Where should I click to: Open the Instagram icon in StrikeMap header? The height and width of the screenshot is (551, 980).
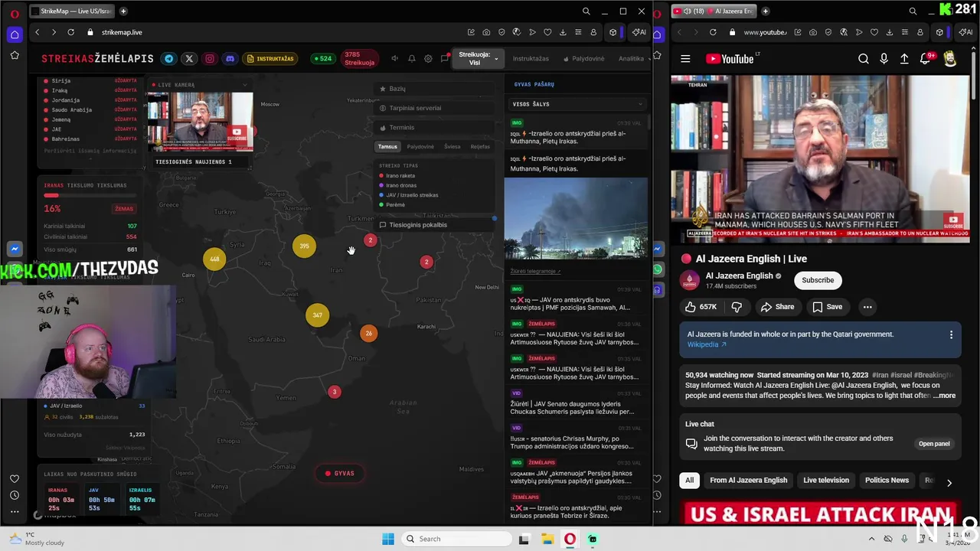[209, 59]
